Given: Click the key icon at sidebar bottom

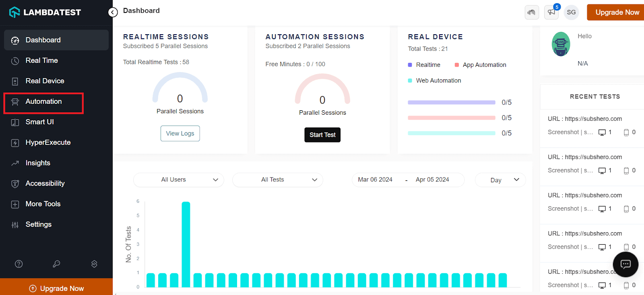Looking at the screenshot, I should click(56, 264).
